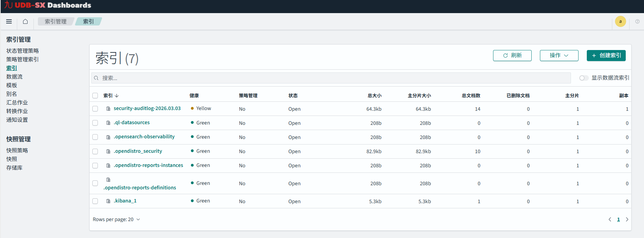Open Rows per page selector
The width and height of the screenshot is (644, 238).
pos(116,219)
